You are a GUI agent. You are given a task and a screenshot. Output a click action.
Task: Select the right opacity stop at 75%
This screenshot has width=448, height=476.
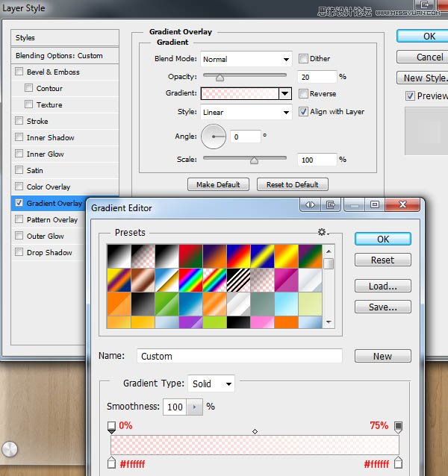coord(398,427)
